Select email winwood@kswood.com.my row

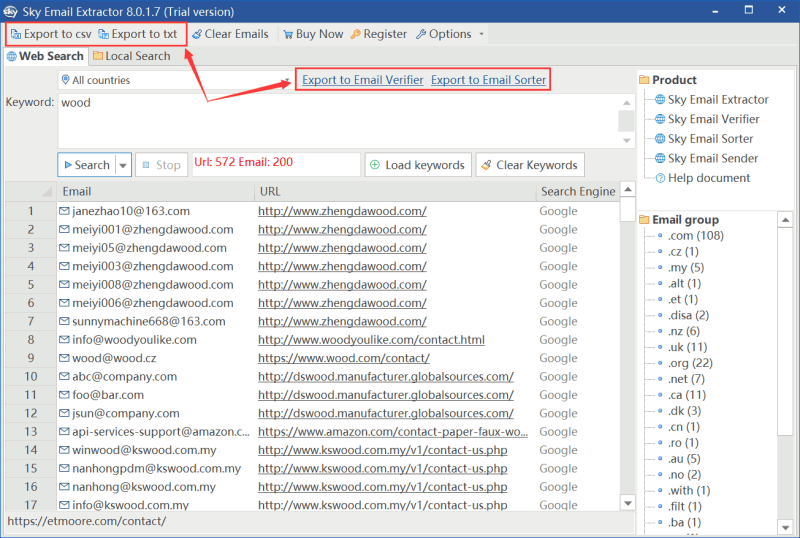pyautogui.click(x=144, y=450)
